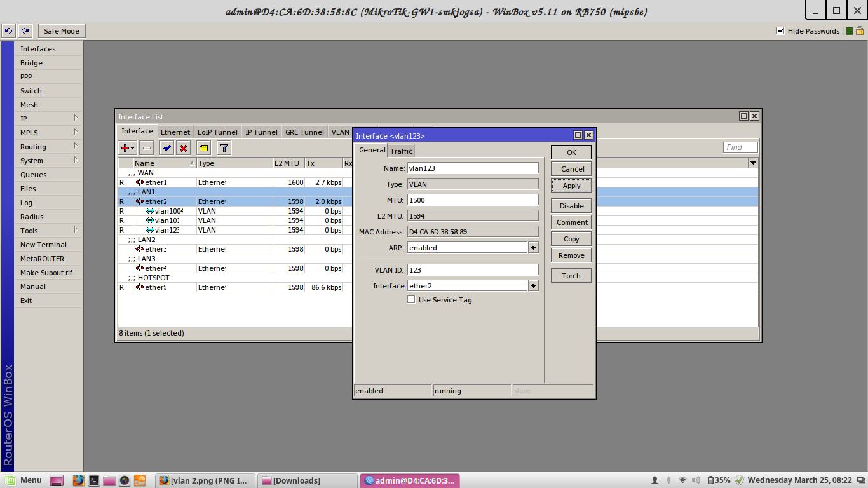Click the show desktop icon in taskbar
The height and width of the screenshot is (488, 868).
57,480
